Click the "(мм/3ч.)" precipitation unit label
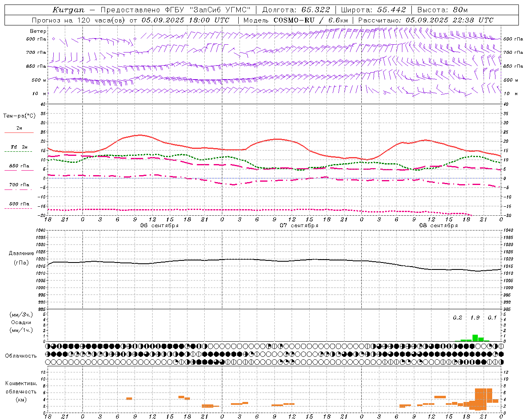The height and width of the screenshot is (420, 525). [x=21, y=315]
